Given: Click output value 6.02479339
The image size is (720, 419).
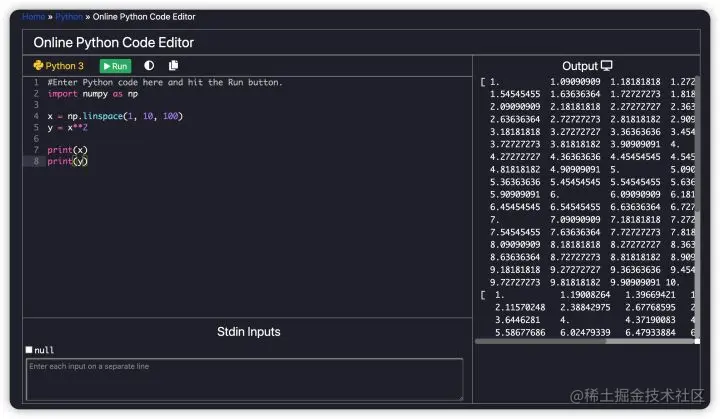Looking at the screenshot, I should pyautogui.click(x=585, y=332).
